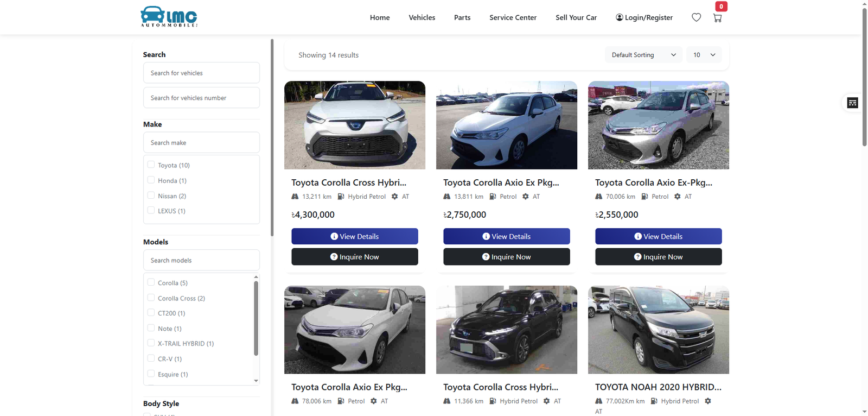Click the mileage icon next to 70,006 km

(599, 197)
